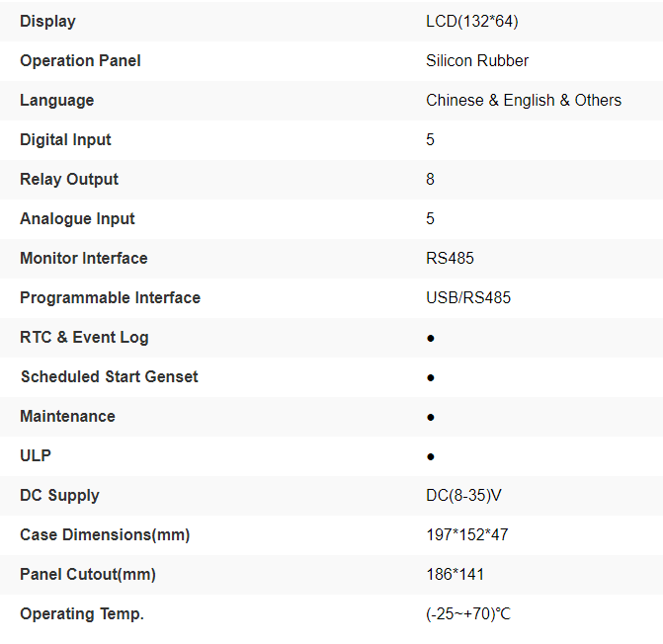Select the 186*141 cutout value
The height and width of the screenshot is (644, 663).
(x=456, y=574)
